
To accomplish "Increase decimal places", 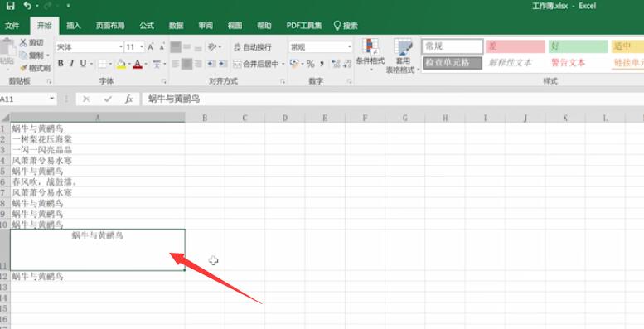I will point(336,64).
